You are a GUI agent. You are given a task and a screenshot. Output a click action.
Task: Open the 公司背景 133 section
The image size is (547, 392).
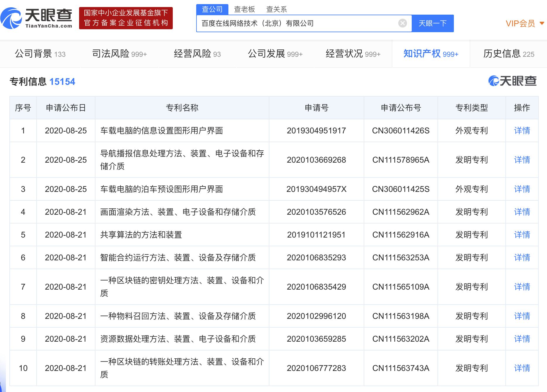pyautogui.click(x=40, y=54)
